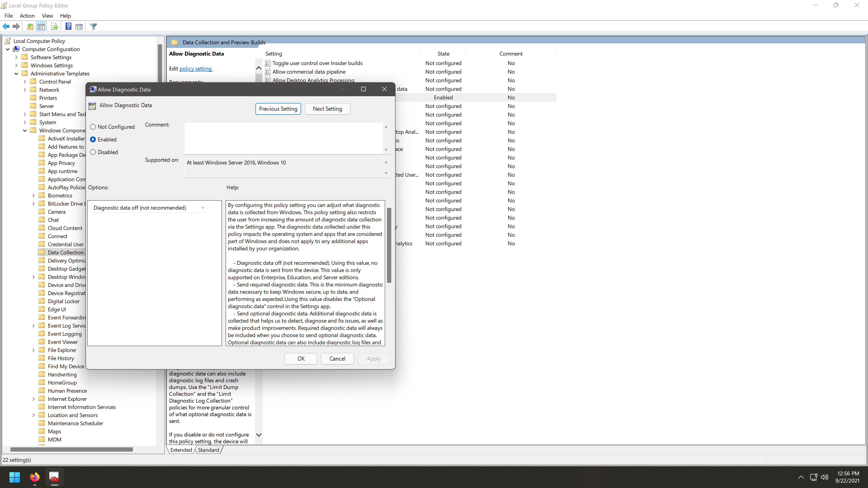Select the Not Configured radio button
The height and width of the screenshot is (488, 868).
pyautogui.click(x=93, y=127)
